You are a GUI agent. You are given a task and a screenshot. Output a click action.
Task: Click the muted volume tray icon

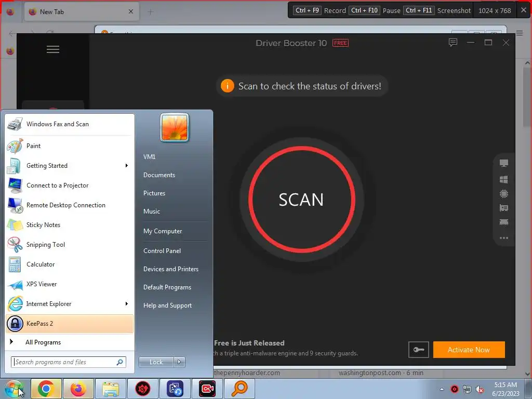point(480,389)
